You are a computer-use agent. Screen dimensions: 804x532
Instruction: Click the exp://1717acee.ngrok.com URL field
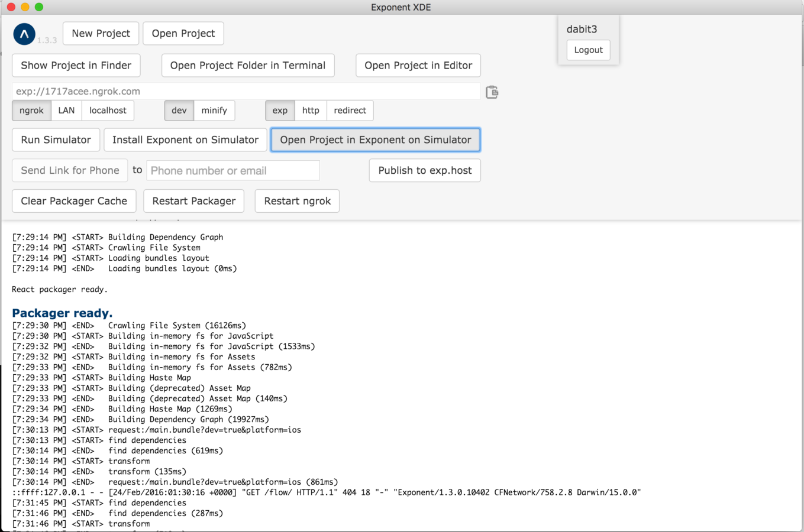[246, 91]
